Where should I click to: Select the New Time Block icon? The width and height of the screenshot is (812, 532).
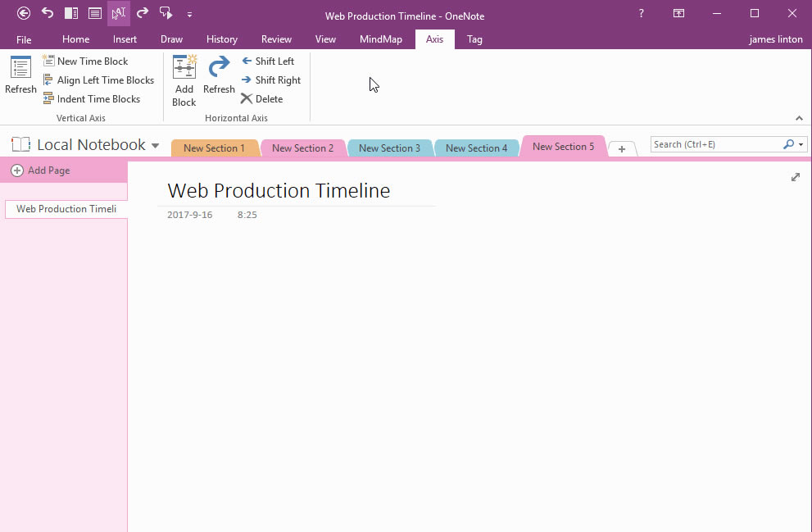(49, 61)
